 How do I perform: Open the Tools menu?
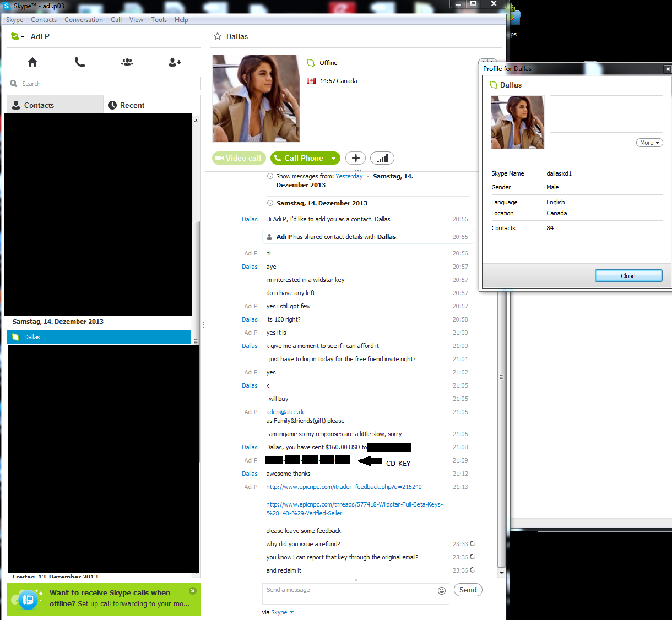[159, 20]
